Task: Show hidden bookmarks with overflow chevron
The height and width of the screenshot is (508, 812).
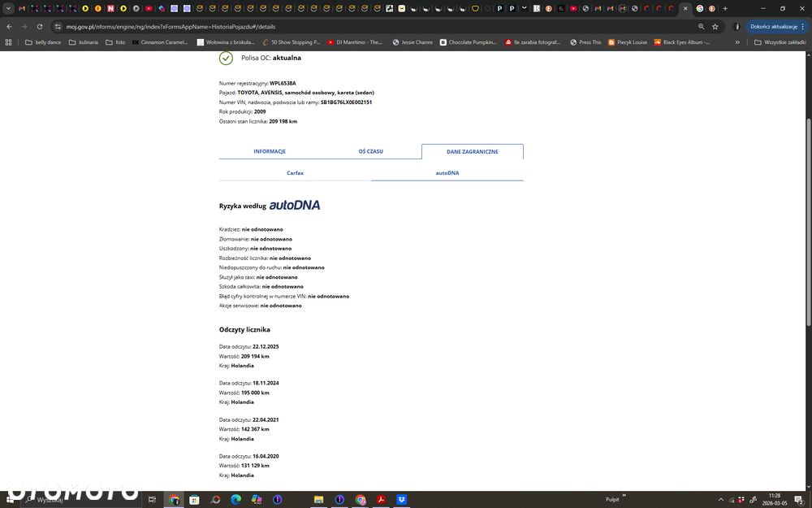Action: pyautogui.click(x=737, y=42)
